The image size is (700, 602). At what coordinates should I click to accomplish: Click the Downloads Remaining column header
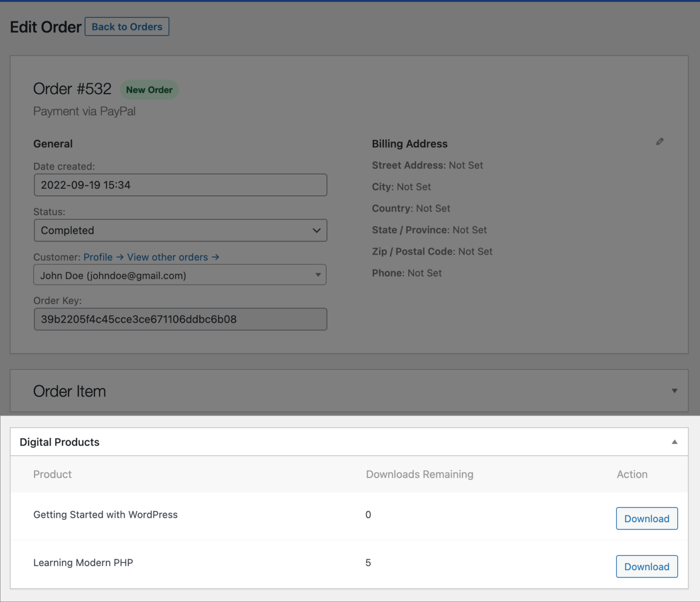click(x=420, y=474)
